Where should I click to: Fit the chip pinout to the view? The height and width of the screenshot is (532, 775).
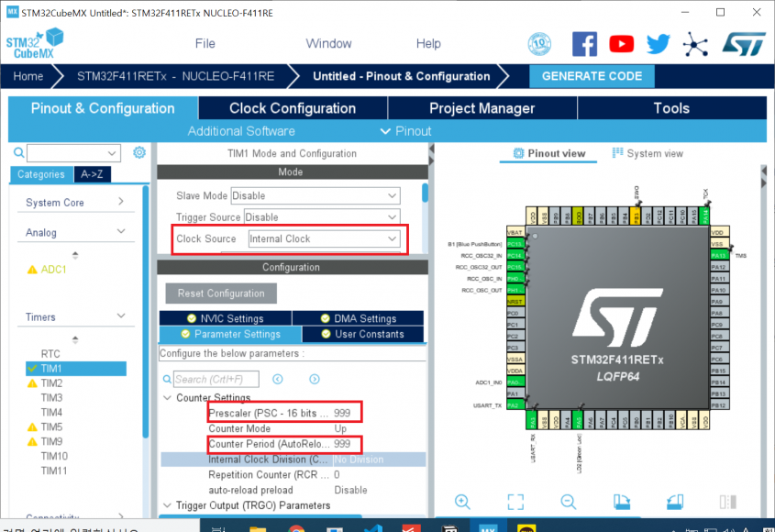515,502
